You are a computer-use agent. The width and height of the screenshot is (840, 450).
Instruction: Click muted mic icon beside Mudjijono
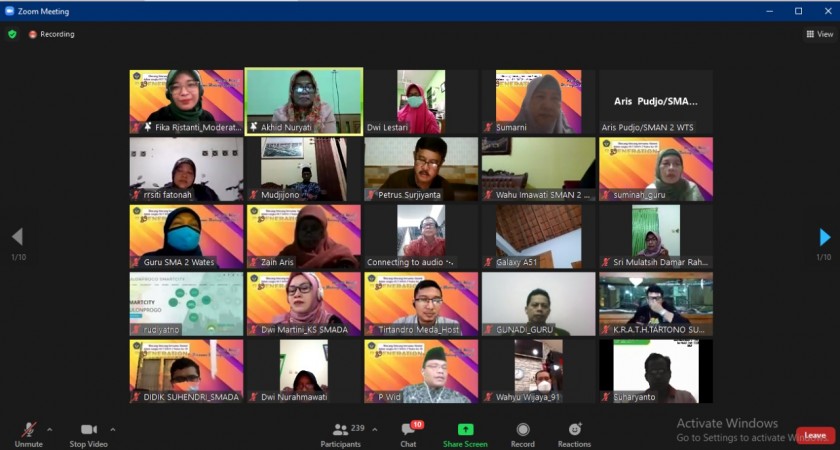pos(253,195)
